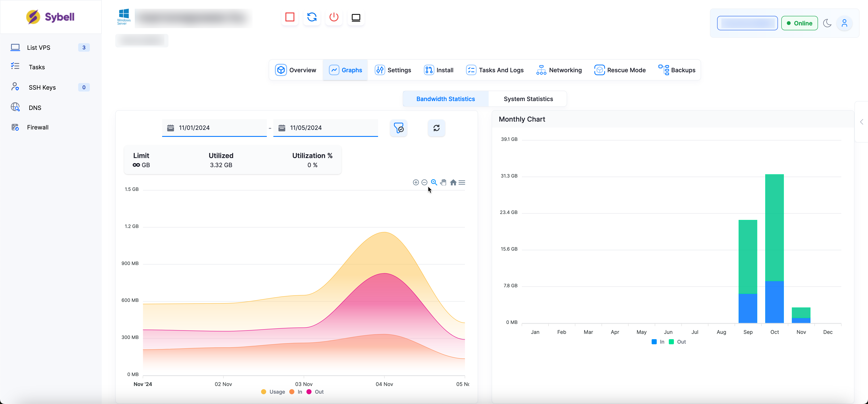868x404 pixels.
Task: Click the red power off icon
Action: tap(334, 17)
